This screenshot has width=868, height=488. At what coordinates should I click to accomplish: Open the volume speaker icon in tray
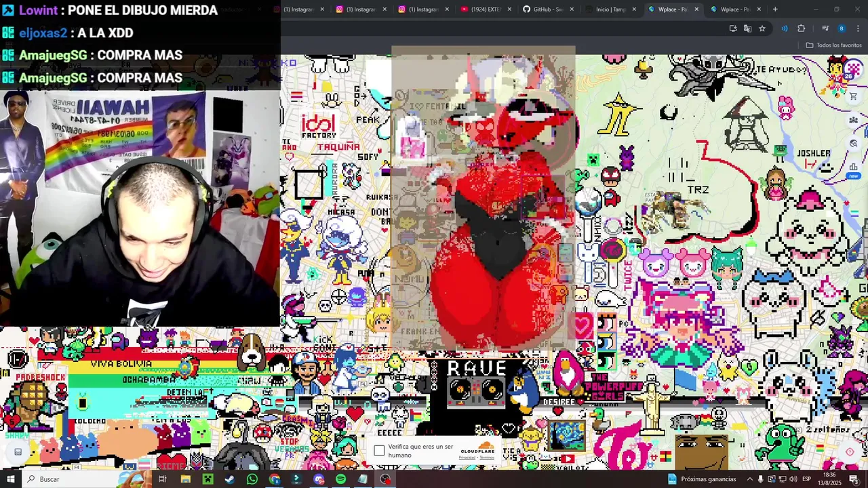(793, 479)
